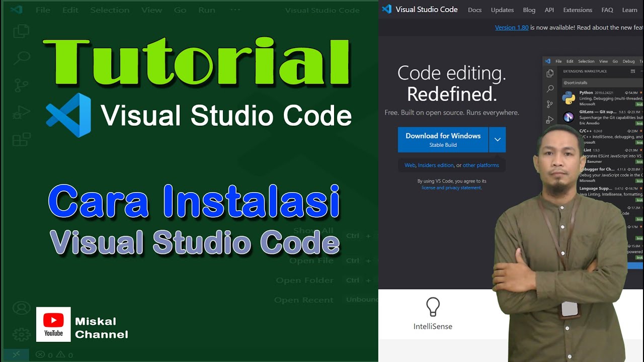Click the VS Code logo on website header
The width and height of the screenshot is (644, 362).
pos(386,10)
